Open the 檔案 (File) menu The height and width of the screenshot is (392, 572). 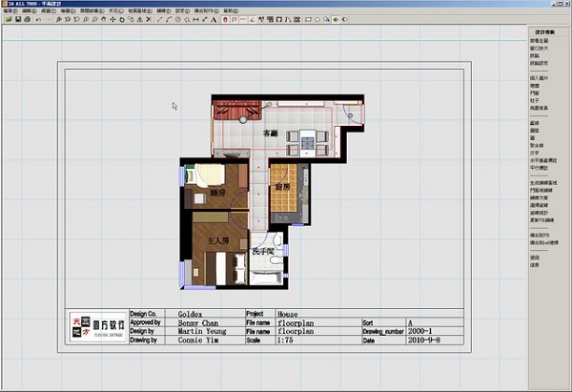point(9,10)
